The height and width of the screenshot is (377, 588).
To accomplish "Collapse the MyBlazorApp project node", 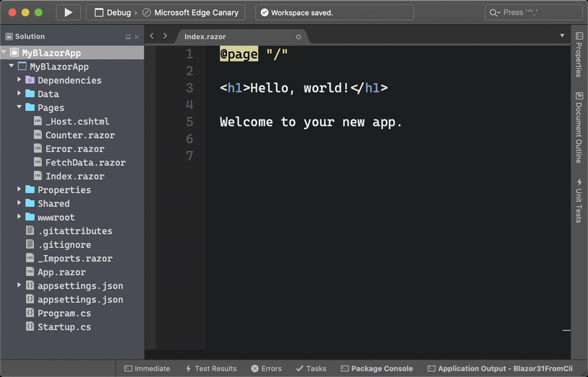I will pyautogui.click(x=12, y=66).
